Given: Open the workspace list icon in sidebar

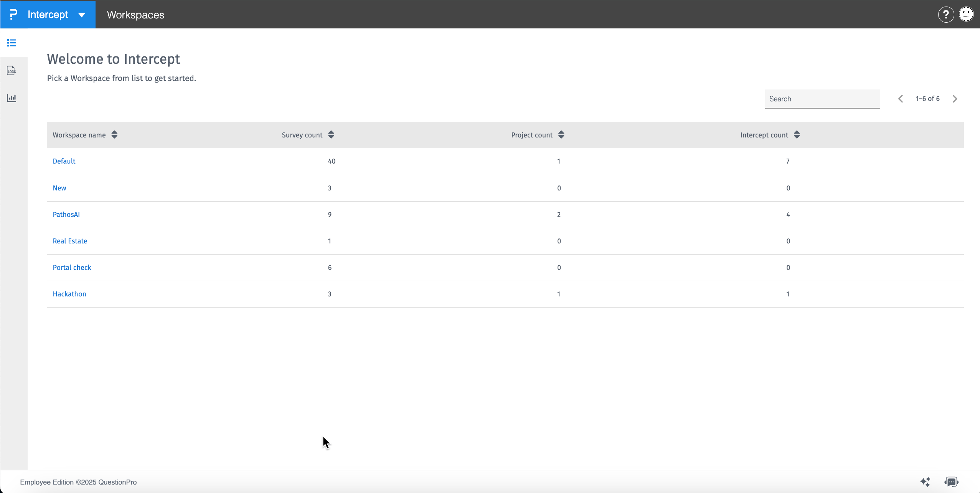Looking at the screenshot, I should pyautogui.click(x=12, y=43).
